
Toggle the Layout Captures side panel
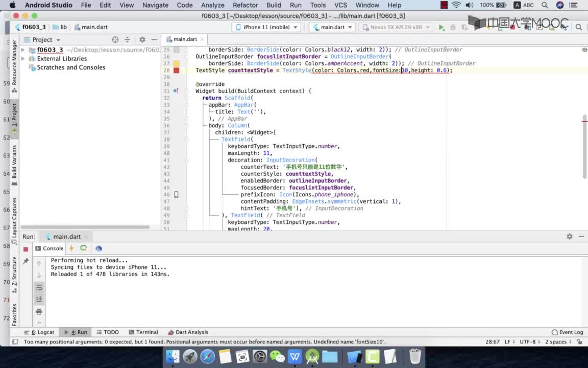point(14,221)
